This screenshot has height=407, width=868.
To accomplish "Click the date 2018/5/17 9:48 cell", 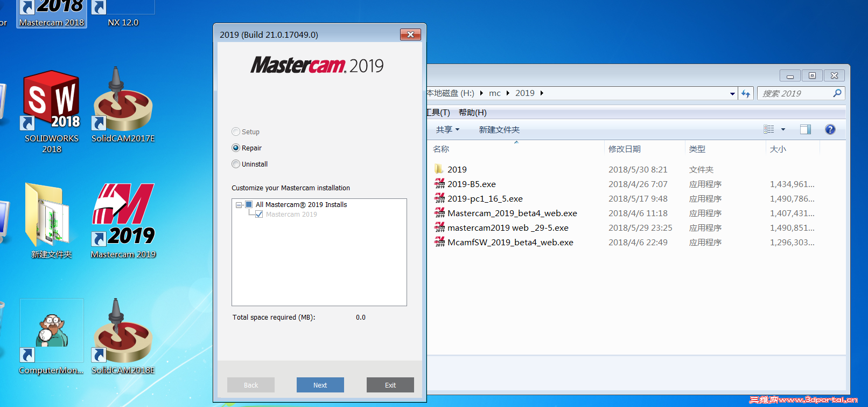I will pos(638,198).
